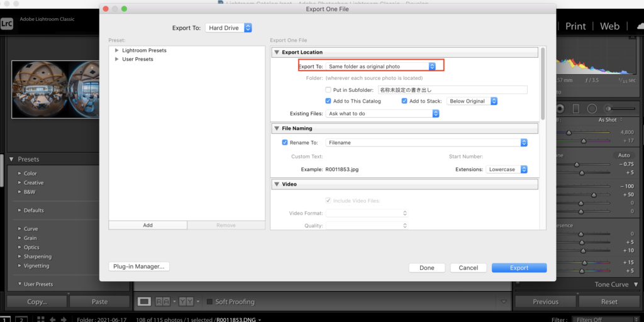Click the Lrc Lightroom Classic logo icon
This screenshot has width=644, height=322.
[6, 23]
